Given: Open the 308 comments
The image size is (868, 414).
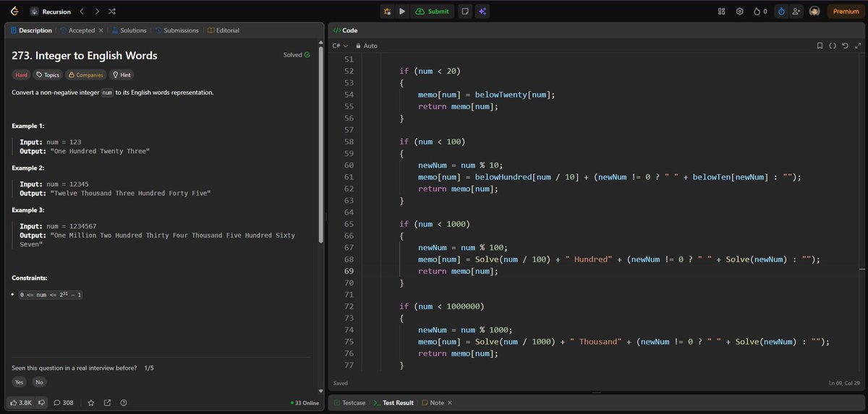Looking at the screenshot, I should tap(64, 402).
